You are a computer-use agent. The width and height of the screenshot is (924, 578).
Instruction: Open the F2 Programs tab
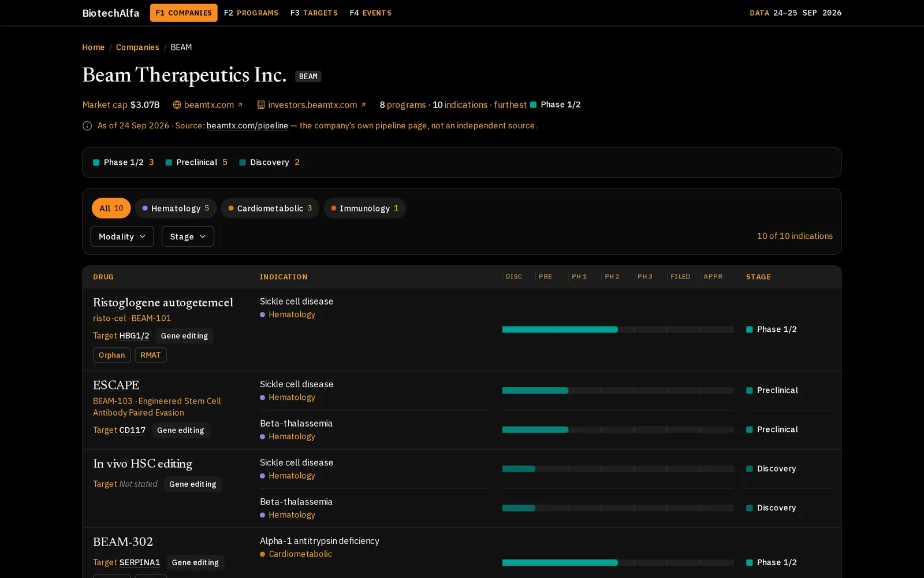(251, 13)
